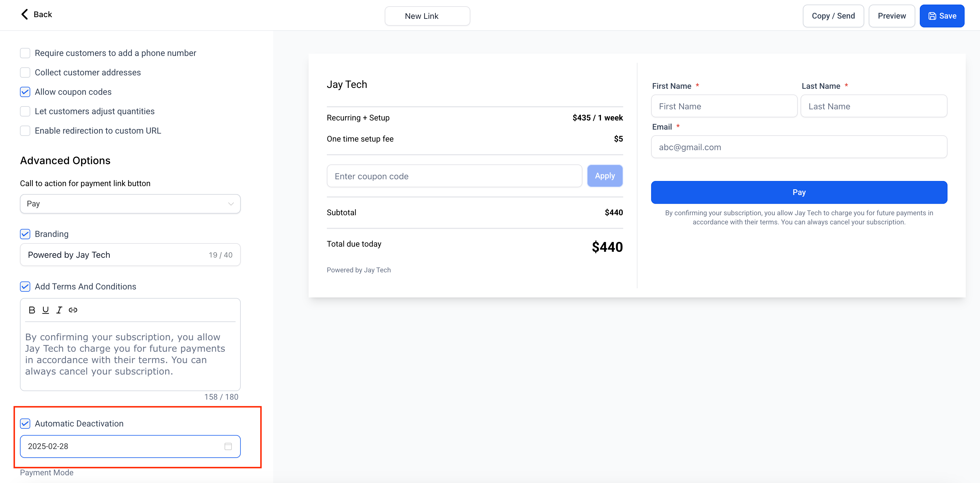Open the calendar date picker icon
This screenshot has height=483, width=980.
(x=228, y=446)
